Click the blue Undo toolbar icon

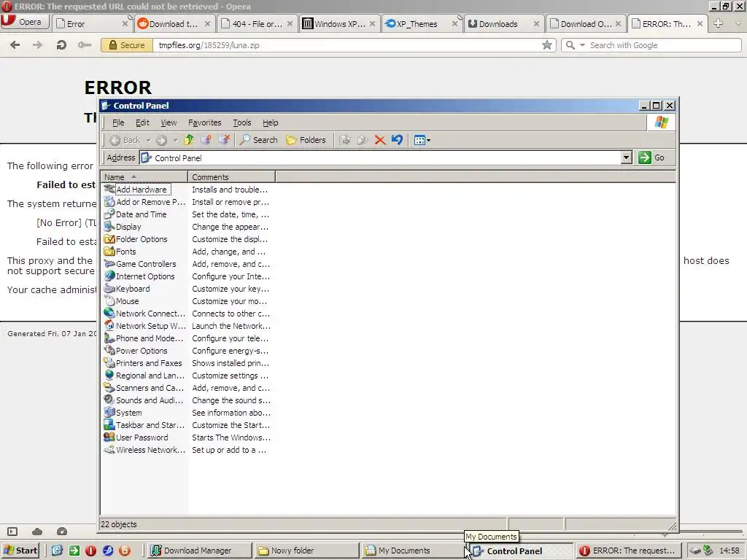[397, 140]
